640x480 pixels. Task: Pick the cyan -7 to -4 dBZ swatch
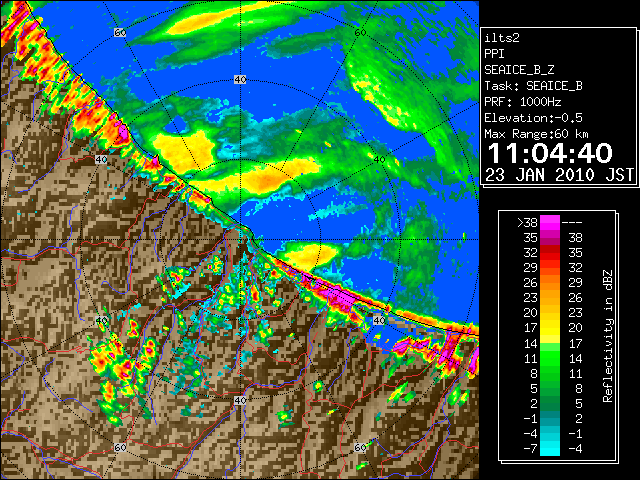550,448
